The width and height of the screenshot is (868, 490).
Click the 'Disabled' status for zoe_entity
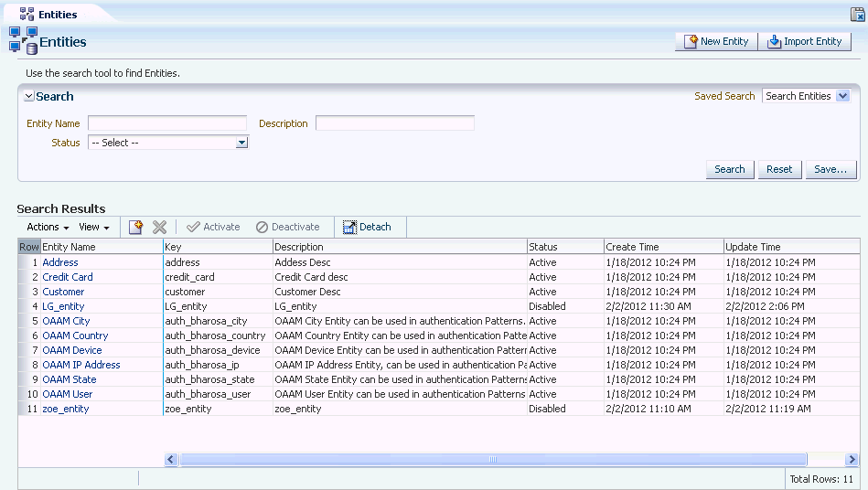(547, 409)
